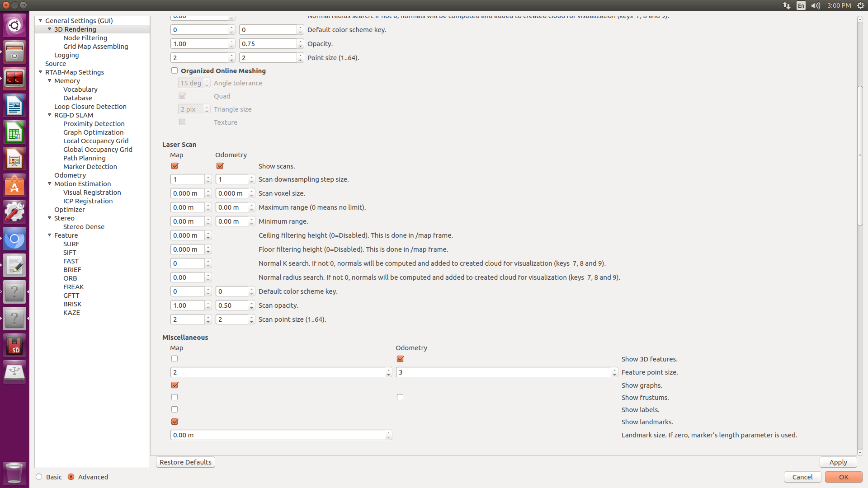Enable Organized Online Meshing checkbox
868x488 pixels.
[x=175, y=70]
